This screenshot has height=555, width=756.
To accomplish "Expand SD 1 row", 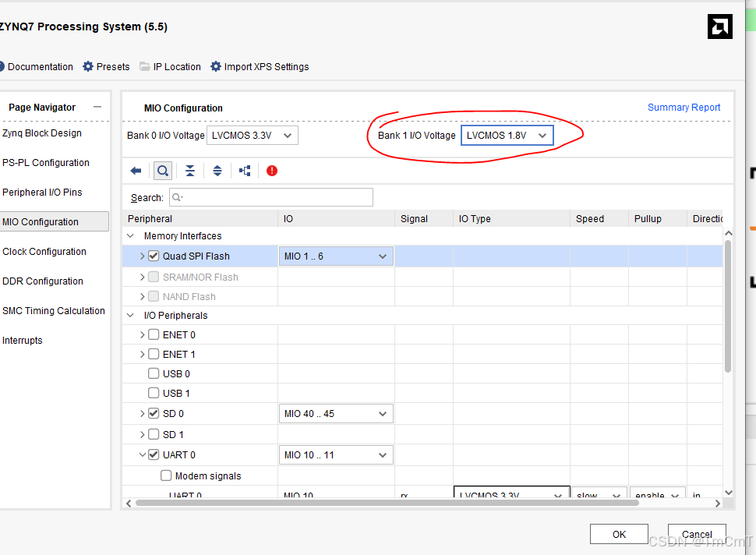I will (x=142, y=434).
